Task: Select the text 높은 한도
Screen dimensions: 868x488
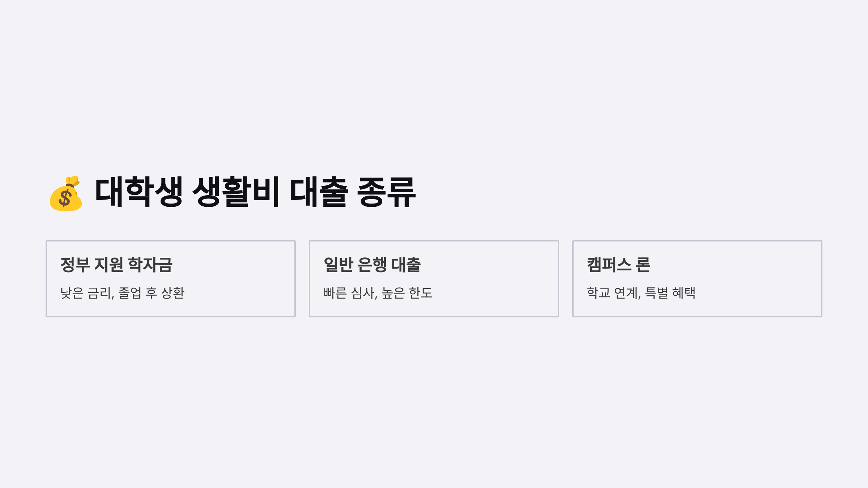Action: coord(407,293)
